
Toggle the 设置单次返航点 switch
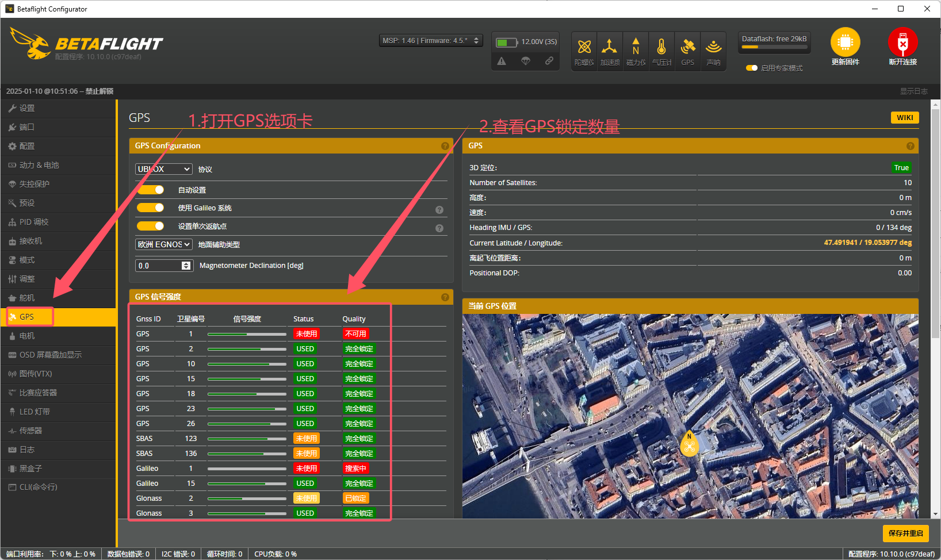click(x=151, y=226)
